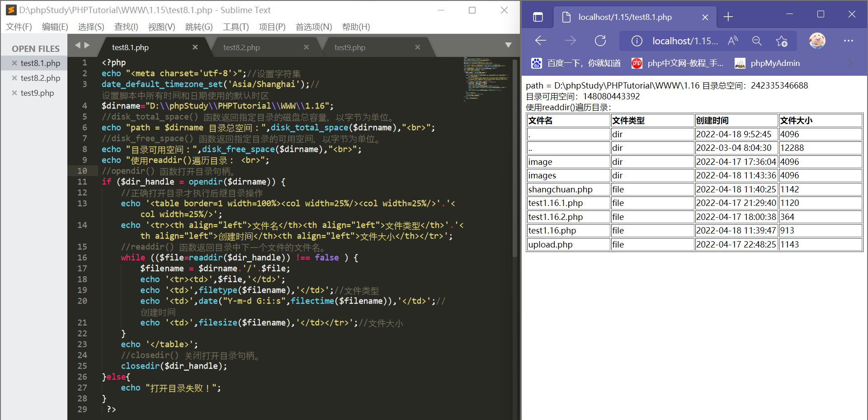This screenshot has height=420, width=868.
Task: Open a new browser tab
Action: point(728,17)
